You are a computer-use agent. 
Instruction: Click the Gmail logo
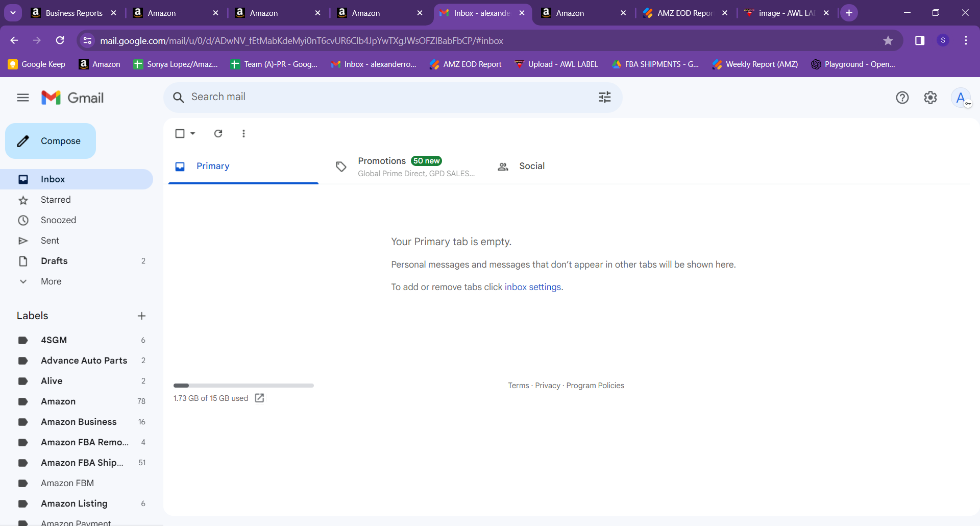(x=72, y=98)
